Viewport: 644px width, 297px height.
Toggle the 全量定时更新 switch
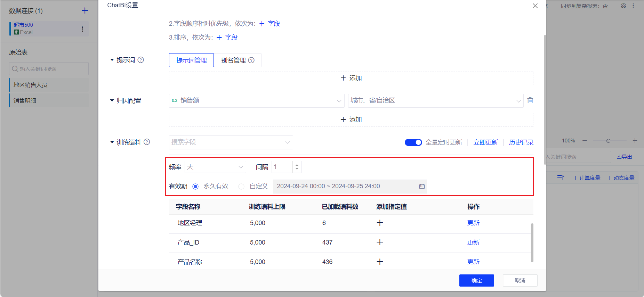pos(413,142)
